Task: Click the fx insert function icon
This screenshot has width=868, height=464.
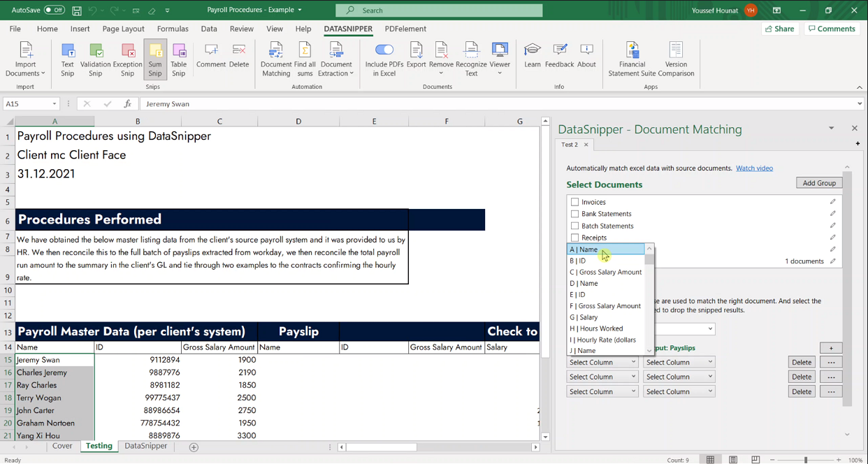Action: tap(127, 103)
